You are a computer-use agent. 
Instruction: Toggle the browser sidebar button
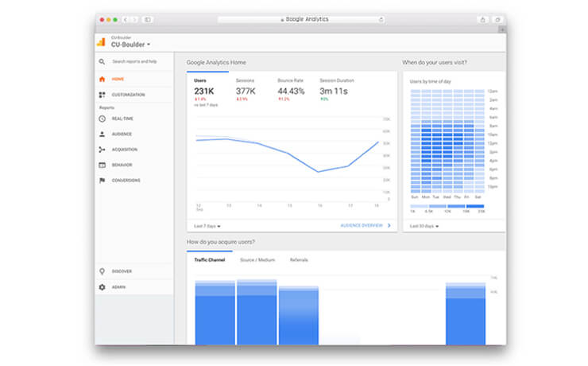coord(148,20)
